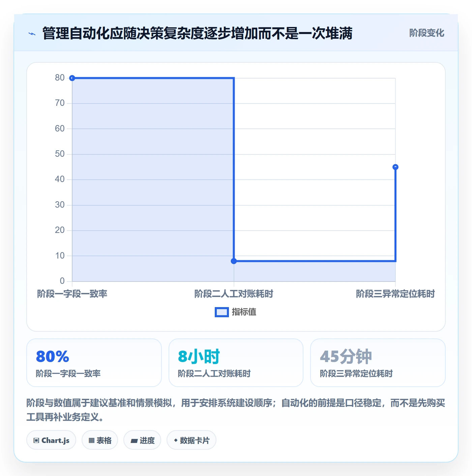The image size is (472, 476).
Task: Click the y-axis tick label 80
Action: point(60,78)
